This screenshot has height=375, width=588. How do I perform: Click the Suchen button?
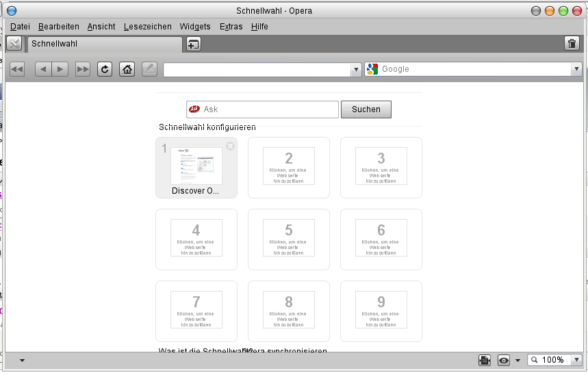pyautogui.click(x=366, y=109)
